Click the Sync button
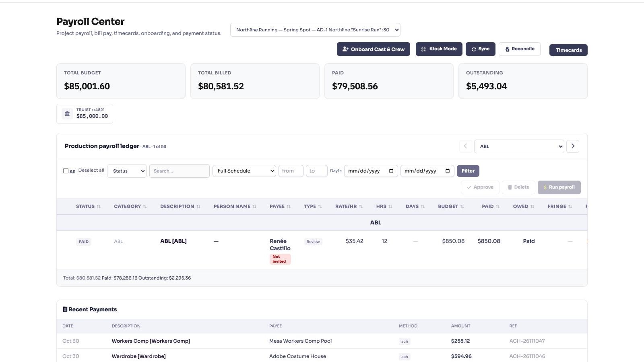 click(x=481, y=49)
